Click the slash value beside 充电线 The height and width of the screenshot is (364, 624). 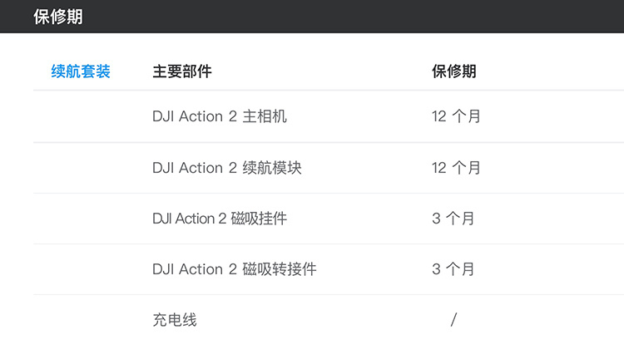453,320
